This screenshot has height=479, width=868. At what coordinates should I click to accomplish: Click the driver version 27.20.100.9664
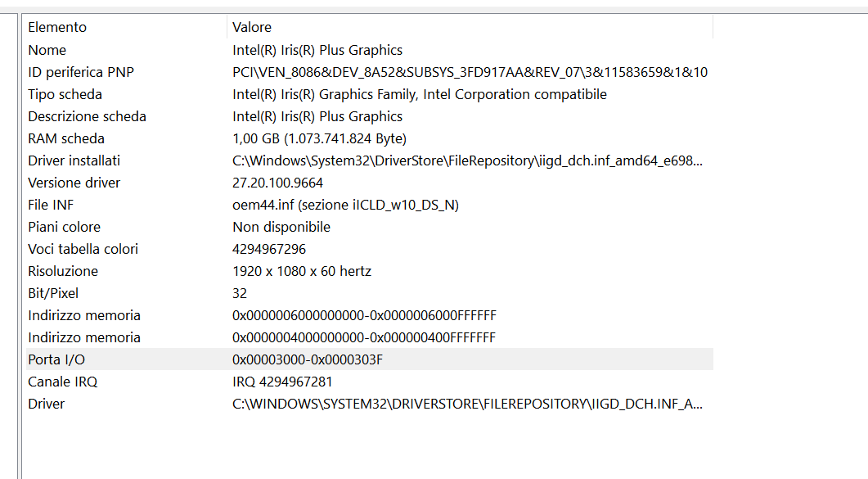coord(278,183)
